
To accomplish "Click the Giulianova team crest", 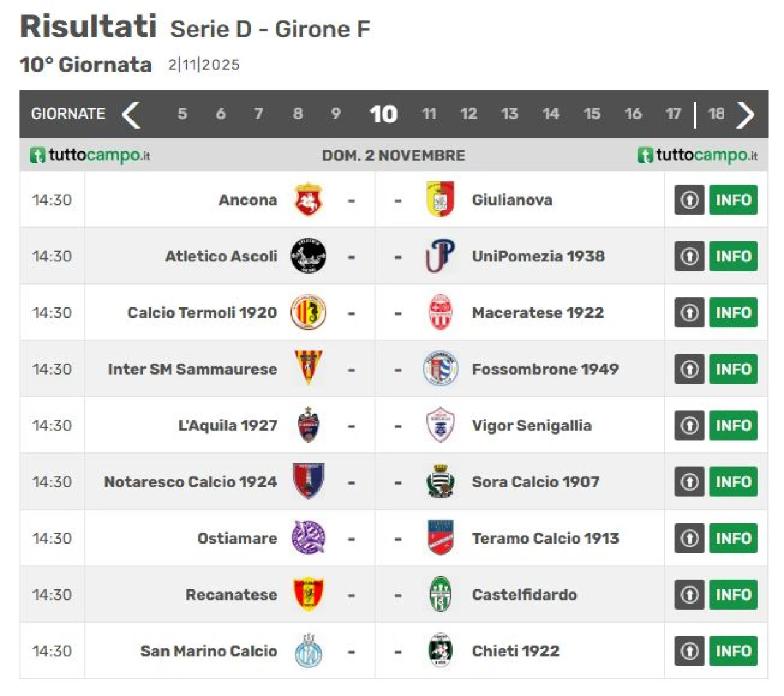I will 440,200.
